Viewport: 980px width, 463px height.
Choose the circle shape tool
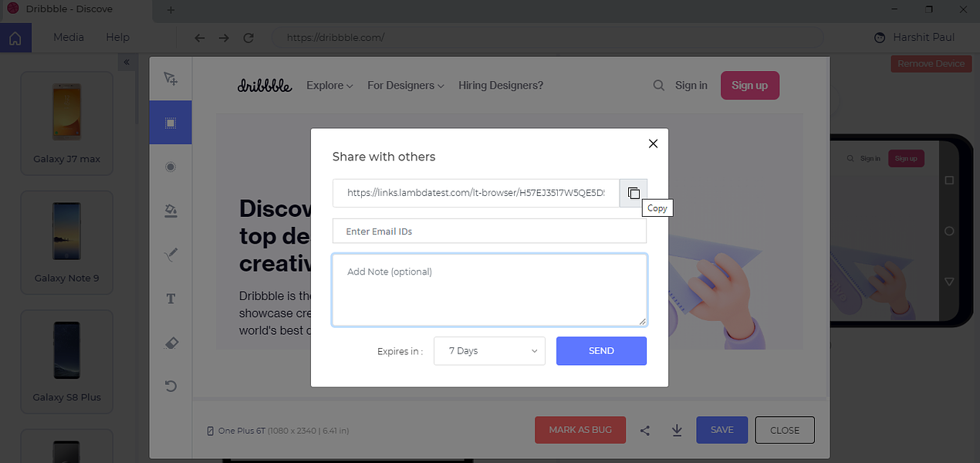pos(171,167)
